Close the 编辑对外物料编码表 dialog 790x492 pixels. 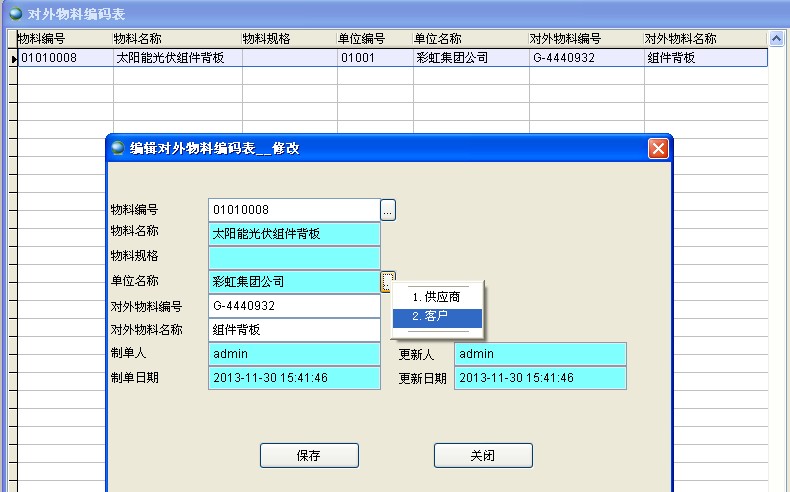(658, 148)
